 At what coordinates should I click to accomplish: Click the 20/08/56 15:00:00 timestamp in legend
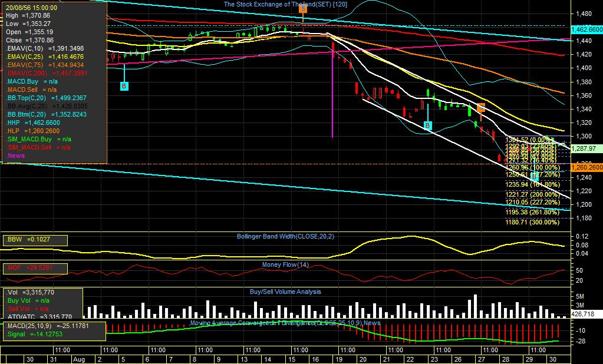pyautogui.click(x=31, y=8)
